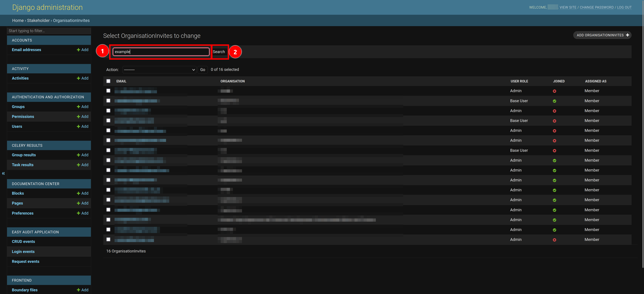Open the Groups sidebar link
The height and width of the screenshot is (294, 644).
18,107
